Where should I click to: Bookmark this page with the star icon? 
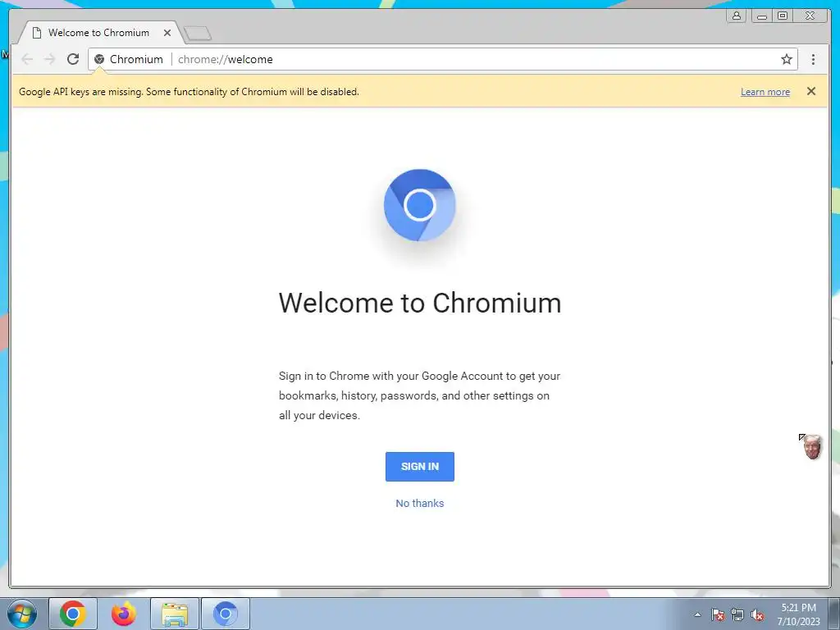(x=786, y=59)
